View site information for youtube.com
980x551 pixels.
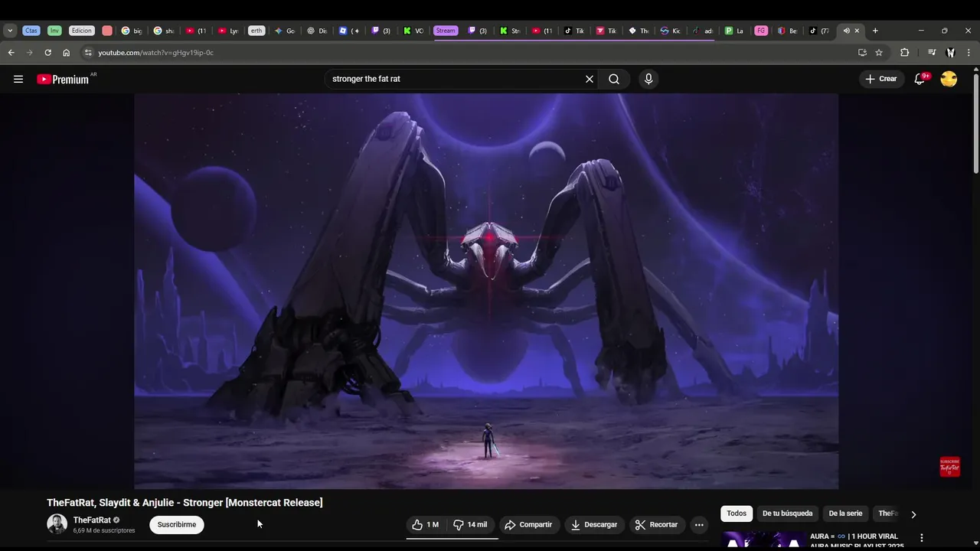(88, 53)
